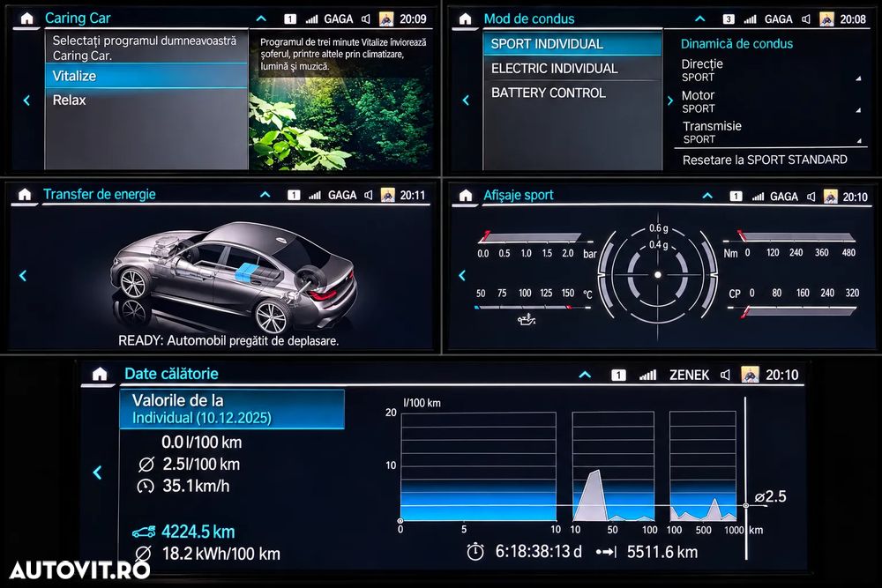Tap home icon in Date călătorie screen
The height and width of the screenshot is (588, 882).
click(x=100, y=375)
